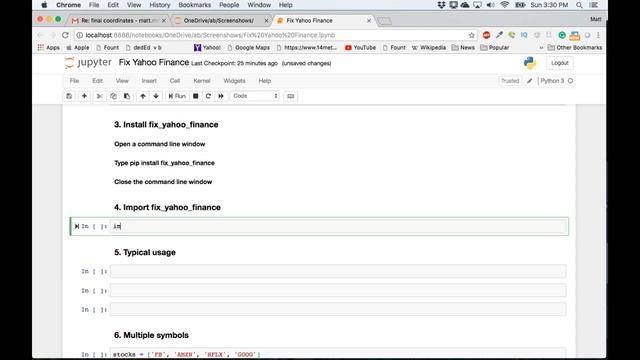Click the second empty cell under Typical usage

[x=338, y=290]
